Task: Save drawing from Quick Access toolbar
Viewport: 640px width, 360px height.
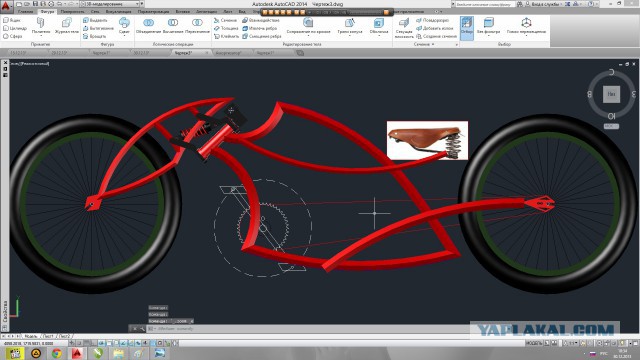Action: point(35,4)
